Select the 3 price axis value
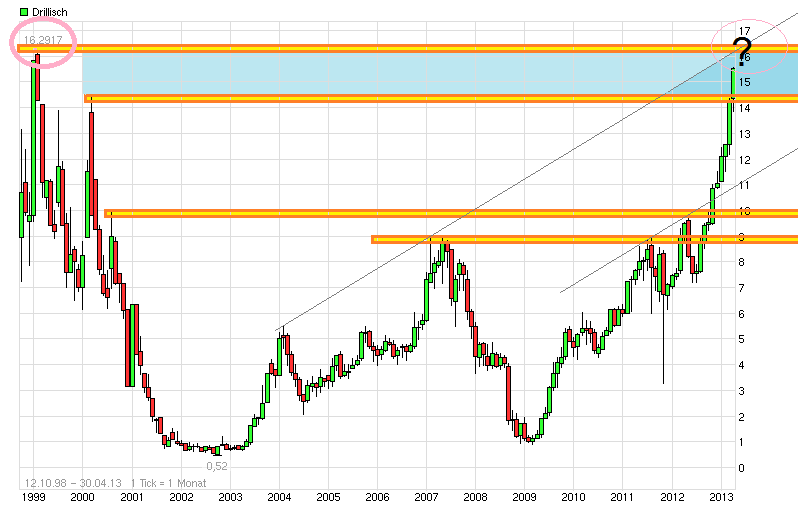 pyautogui.click(x=742, y=391)
